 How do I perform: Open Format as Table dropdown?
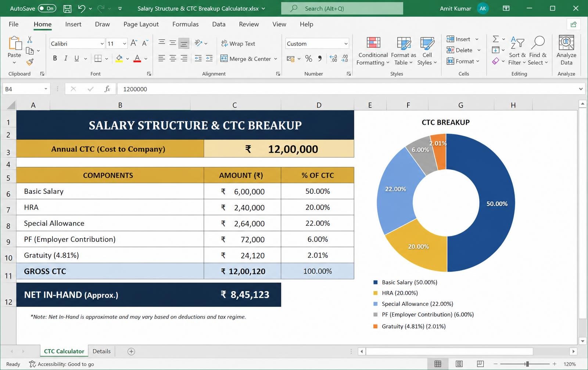pos(404,51)
